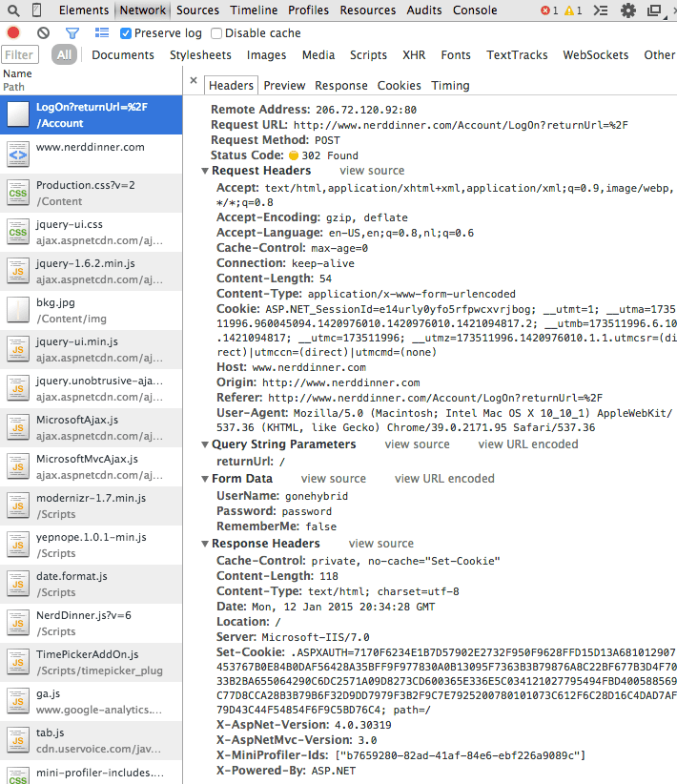
Task: Toggle the blue funnel filter icon
Action: (72, 33)
